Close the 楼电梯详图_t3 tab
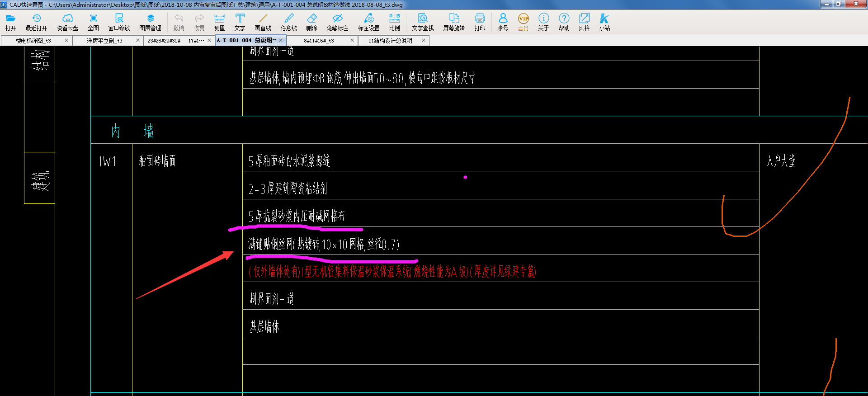The height and width of the screenshot is (396, 868). point(66,40)
